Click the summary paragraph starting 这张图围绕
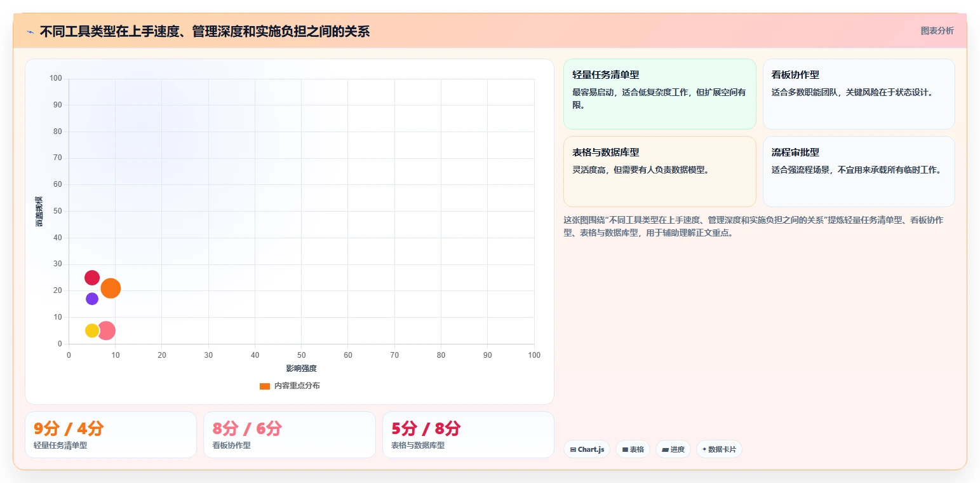The image size is (980, 483). (753, 226)
